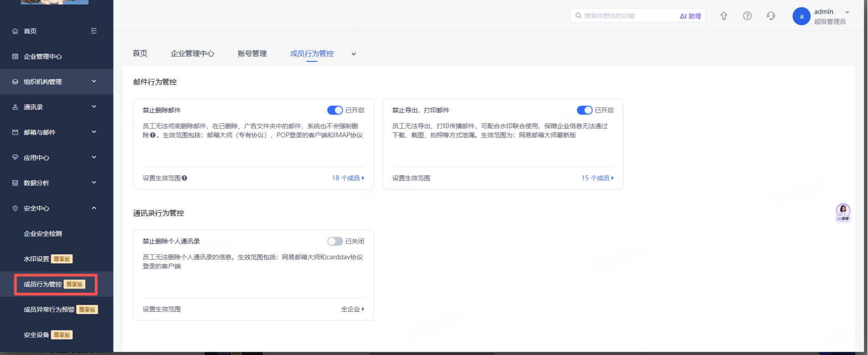Click the admin avatar circle

pos(801,16)
